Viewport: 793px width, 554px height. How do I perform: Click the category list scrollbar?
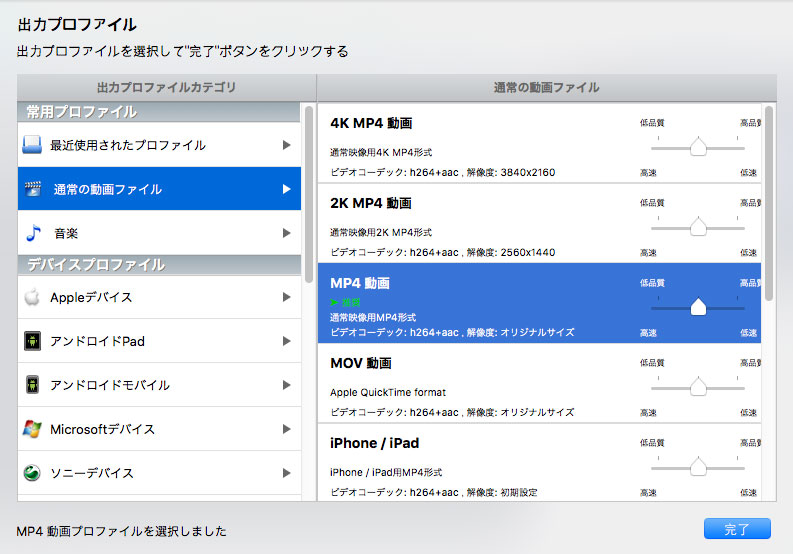point(309,194)
